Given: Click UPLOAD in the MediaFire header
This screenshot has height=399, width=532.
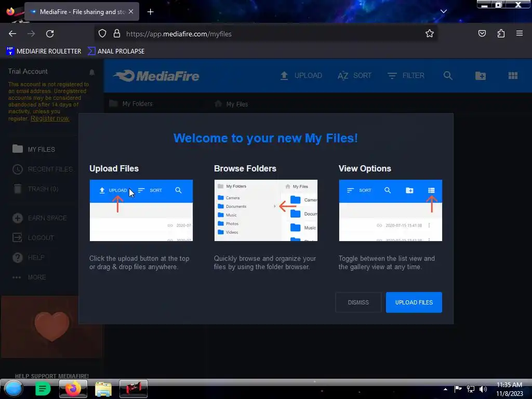Looking at the screenshot, I should [x=301, y=75].
